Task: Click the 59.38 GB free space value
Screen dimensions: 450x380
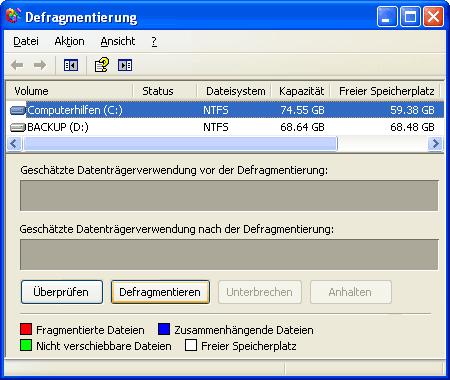Action: 412,110
